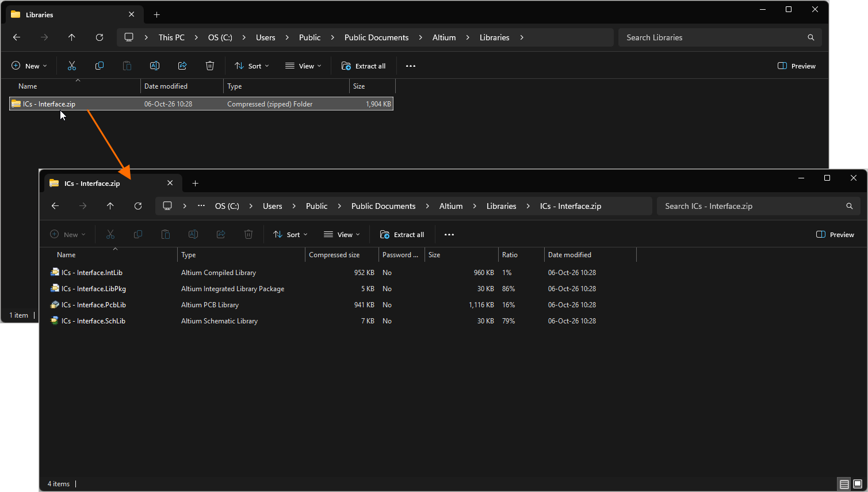
Task: Expand hidden path ellipsis in zip address bar
Action: 201,206
